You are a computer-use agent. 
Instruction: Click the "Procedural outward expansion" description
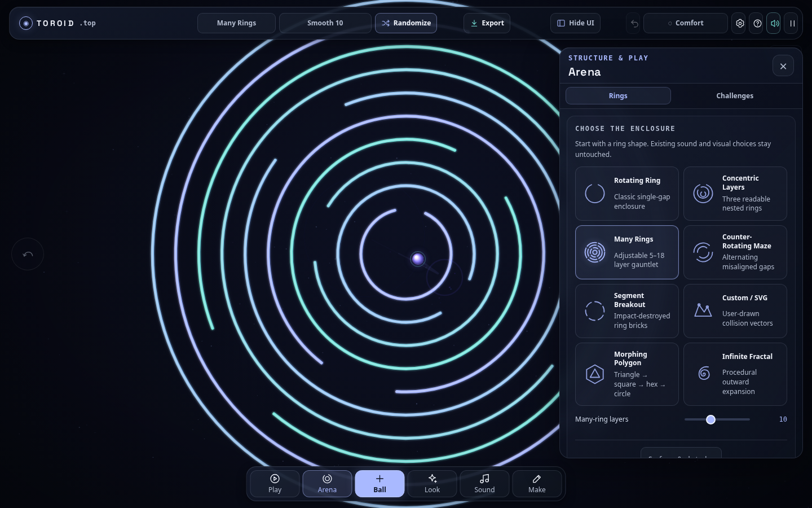739,382
